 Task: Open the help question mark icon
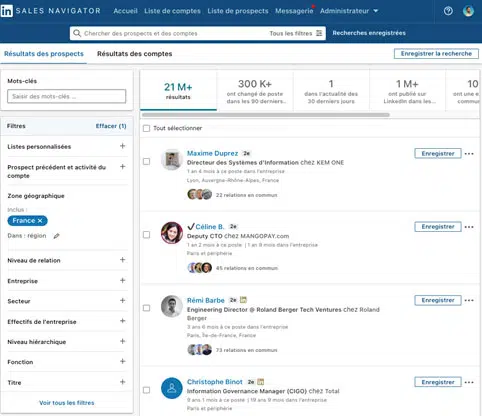(448, 11)
